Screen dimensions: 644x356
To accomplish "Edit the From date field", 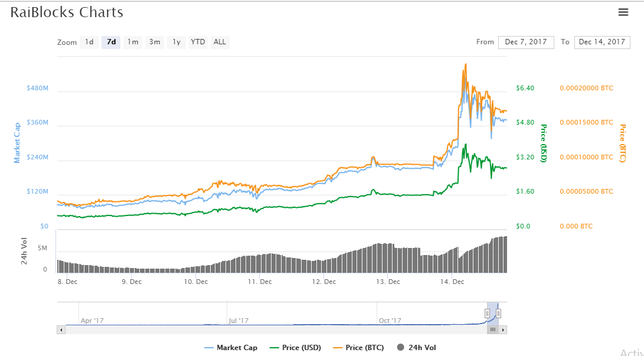I will tap(526, 42).
